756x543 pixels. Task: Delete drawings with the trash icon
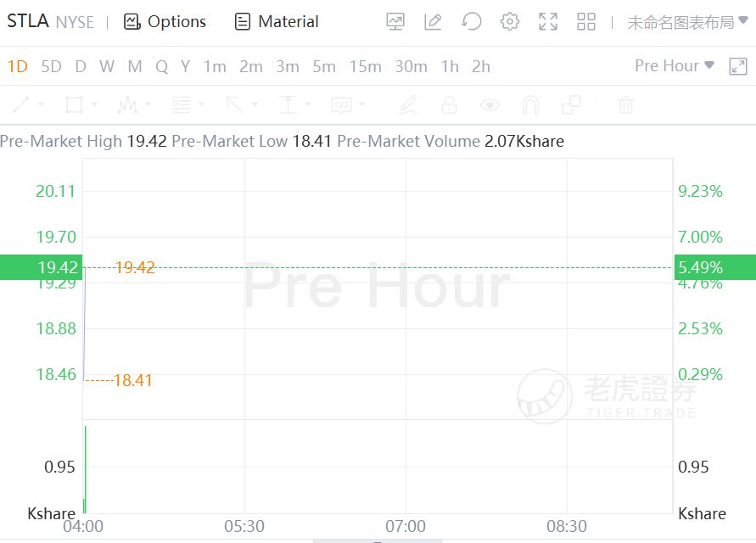(625, 105)
